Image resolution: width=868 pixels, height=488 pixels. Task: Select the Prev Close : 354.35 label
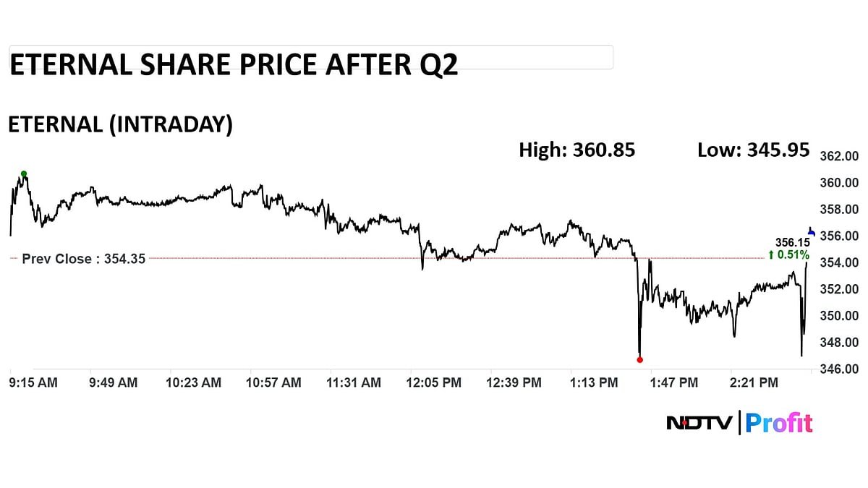tap(83, 258)
